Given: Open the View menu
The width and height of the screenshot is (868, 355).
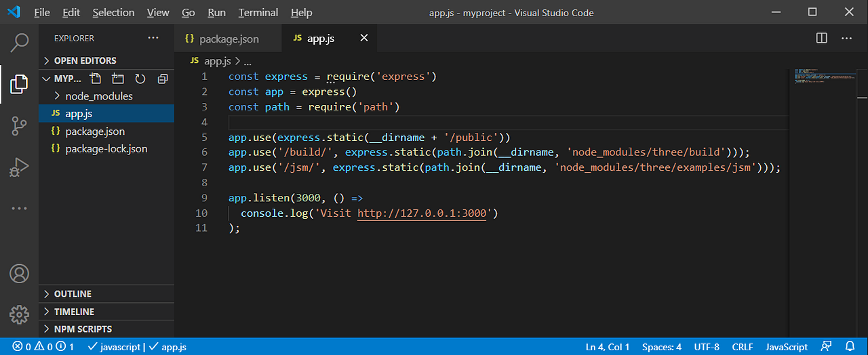Looking at the screenshot, I should [x=158, y=12].
